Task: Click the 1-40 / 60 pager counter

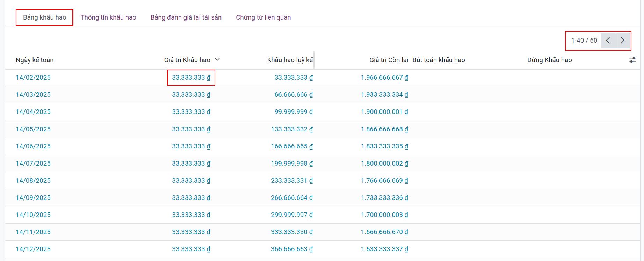Action: click(x=584, y=41)
